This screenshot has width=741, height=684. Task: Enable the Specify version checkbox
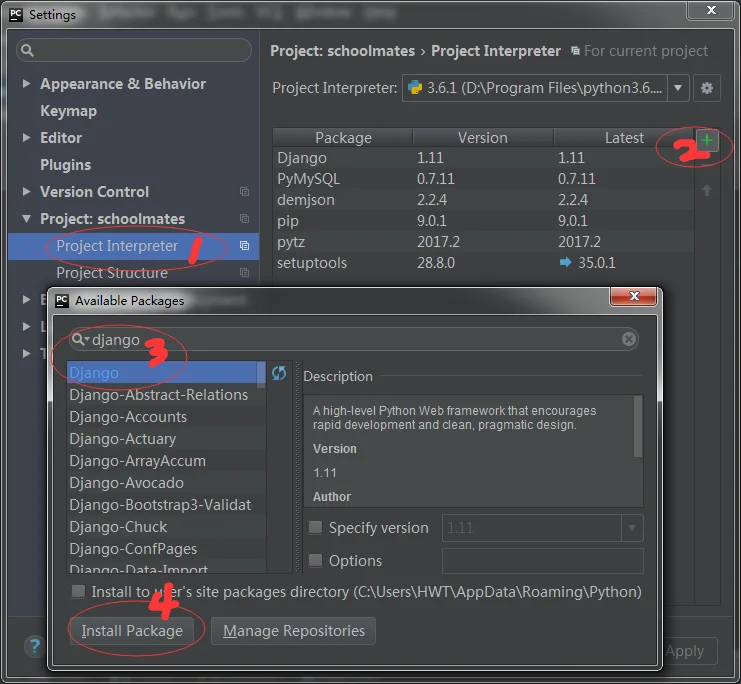coord(315,527)
